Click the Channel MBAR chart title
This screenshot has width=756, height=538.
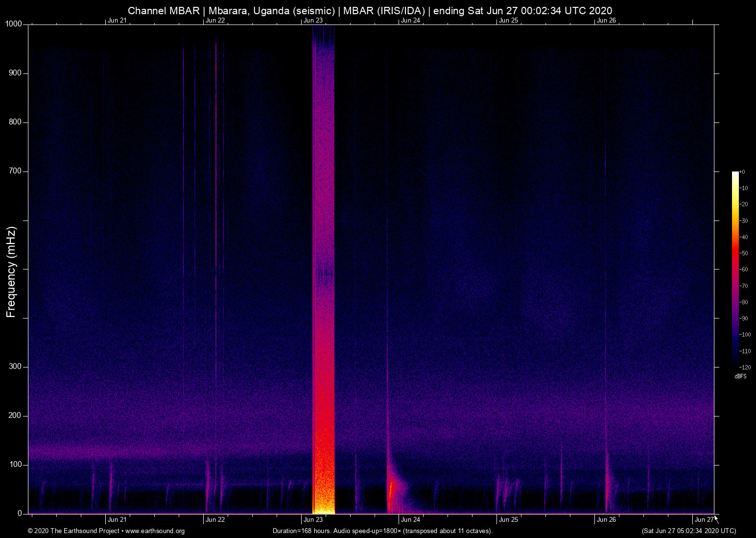pyautogui.click(x=370, y=10)
